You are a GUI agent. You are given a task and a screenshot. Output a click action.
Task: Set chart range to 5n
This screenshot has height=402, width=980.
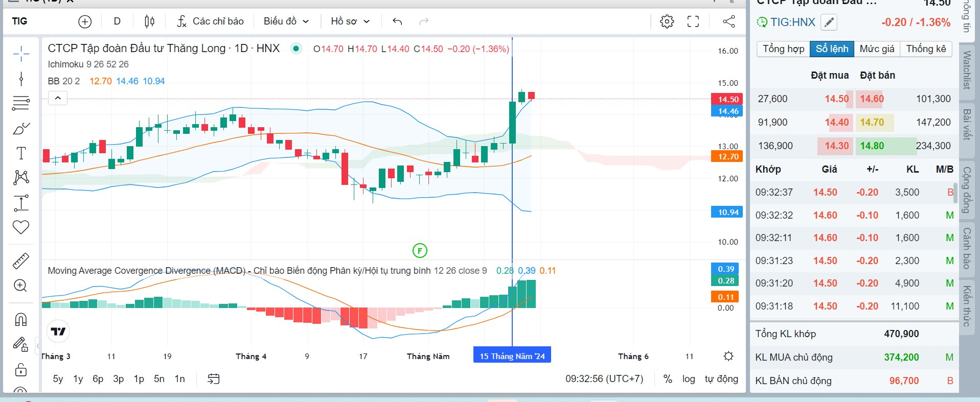tap(159, 379)
